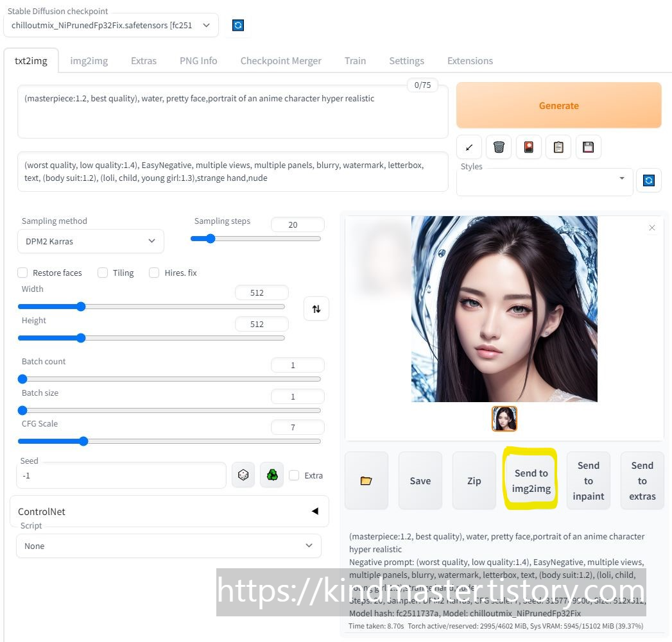
Task: Click the CFG Scale value field
Action: coord(297,427)
